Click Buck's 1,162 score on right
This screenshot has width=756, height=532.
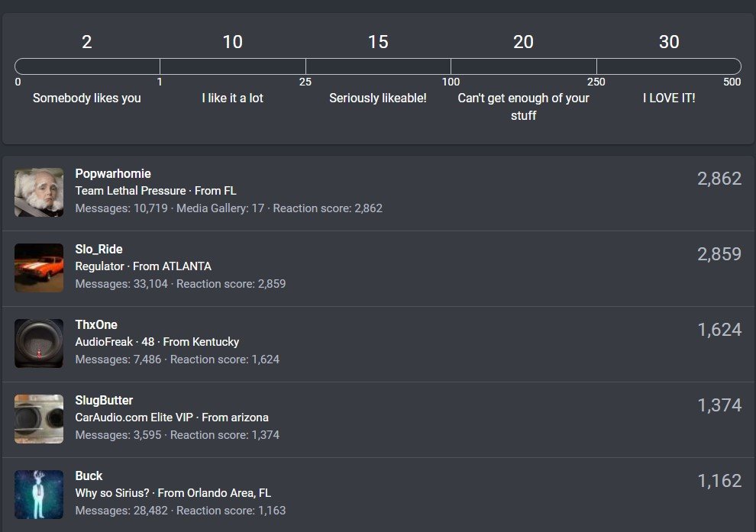click(719, 482)
